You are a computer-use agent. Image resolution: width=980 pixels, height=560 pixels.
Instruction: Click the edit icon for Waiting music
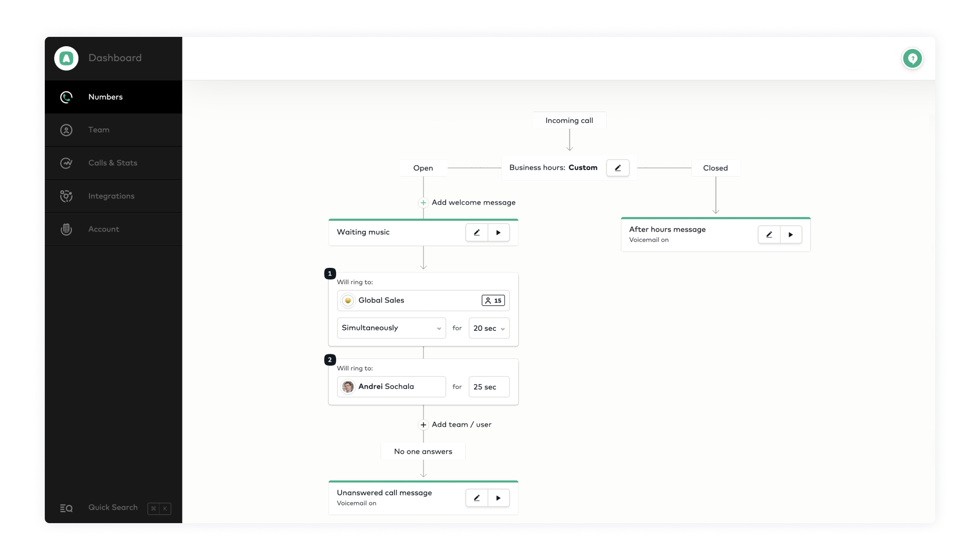(x=476, y=232)
